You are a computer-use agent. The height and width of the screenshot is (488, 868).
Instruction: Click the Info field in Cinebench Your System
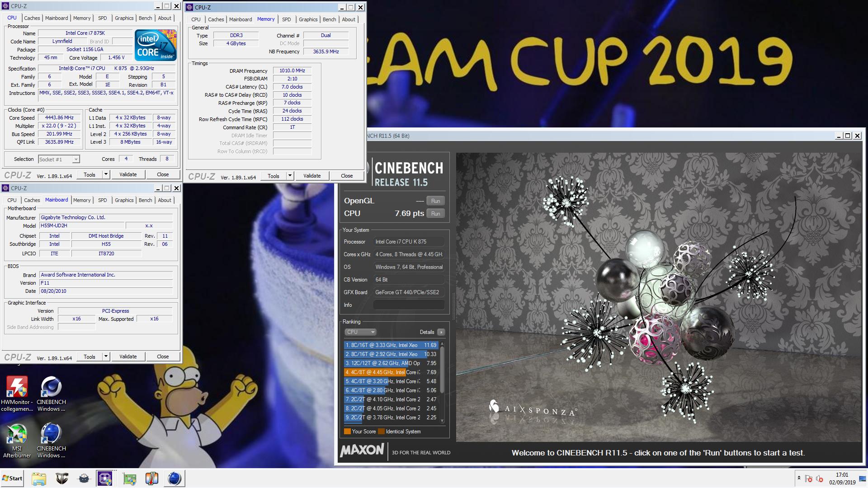(x=409, y=305)
